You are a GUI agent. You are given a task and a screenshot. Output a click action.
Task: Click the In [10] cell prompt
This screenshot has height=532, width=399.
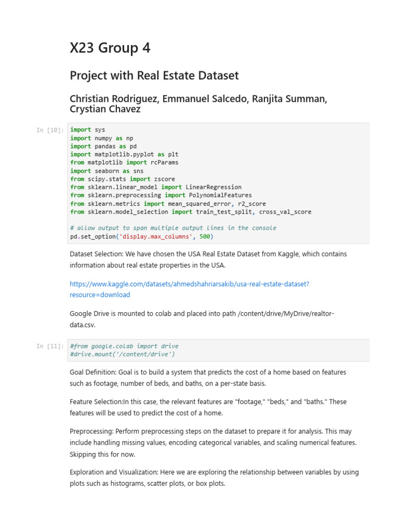(x=50, y=130)
